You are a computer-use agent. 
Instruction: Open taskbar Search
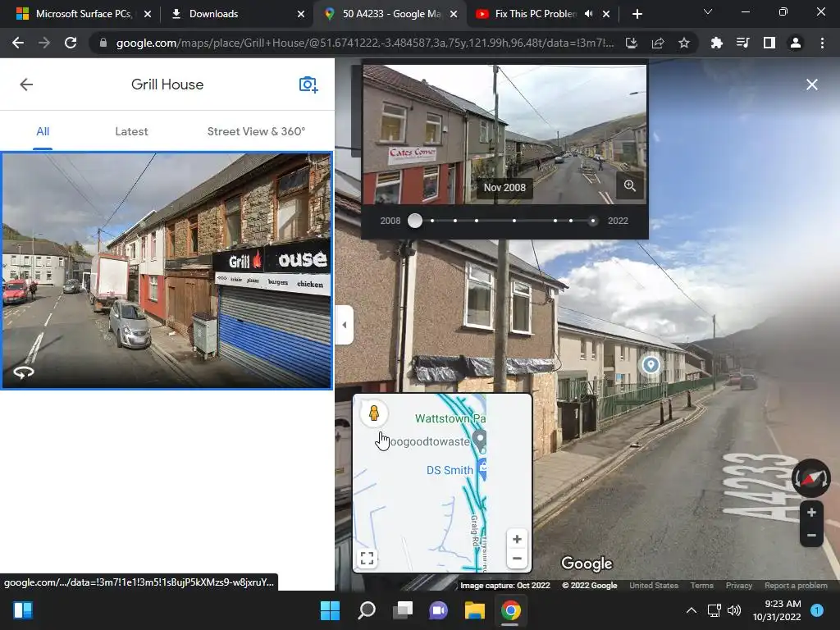[x=367, y=610]
